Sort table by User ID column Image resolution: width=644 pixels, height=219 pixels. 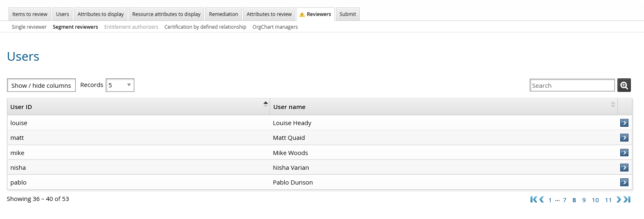138,107
